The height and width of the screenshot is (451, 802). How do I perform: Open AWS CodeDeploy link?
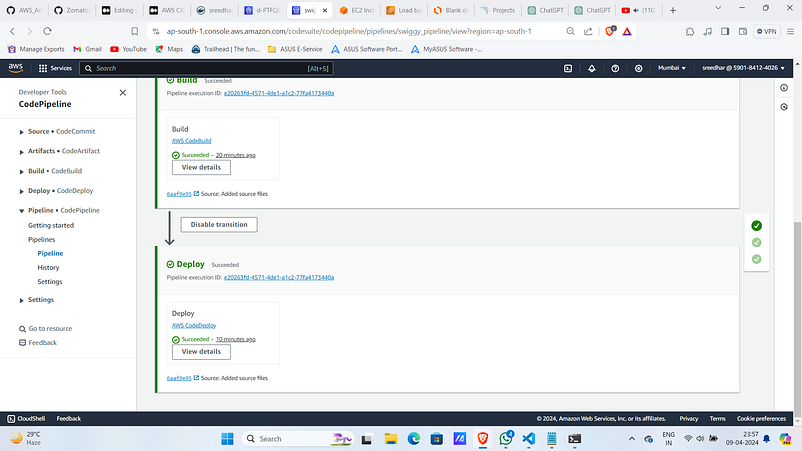click(194, 325)
